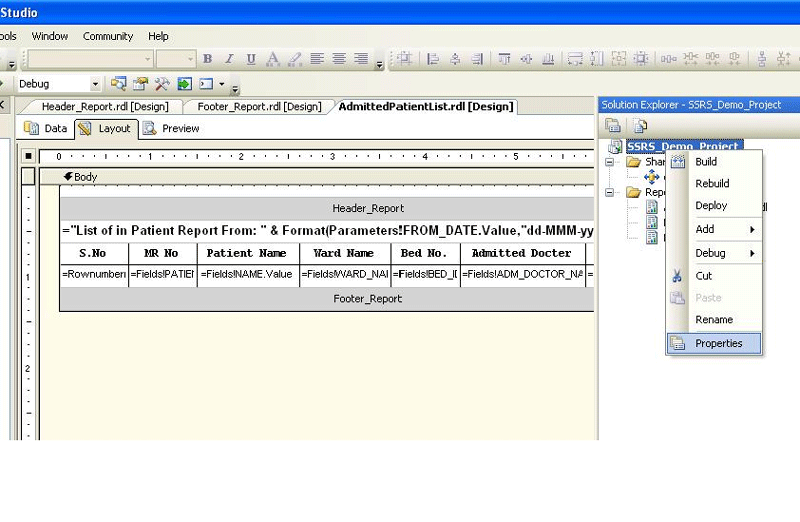This screenshot has width=800, height=522.
Task: Click Increase Vertical Spacing icon
Action: (x=784, y=59)
